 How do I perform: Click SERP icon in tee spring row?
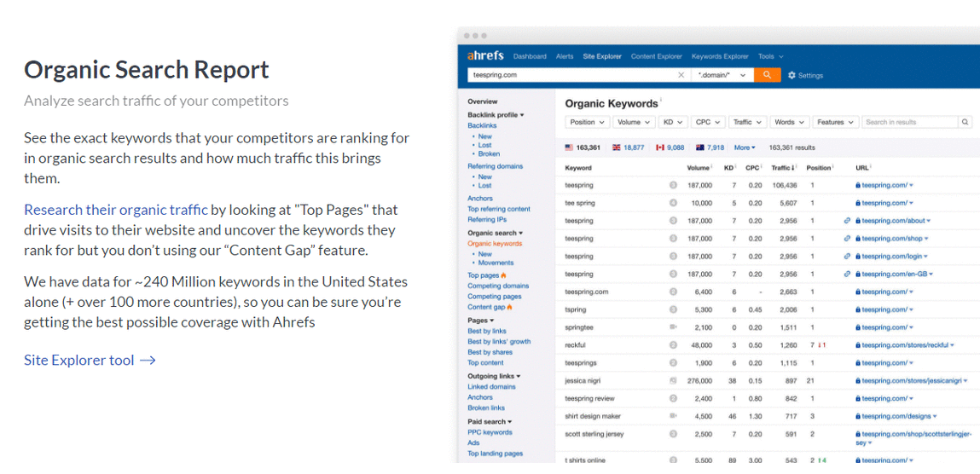[x=673, y=203]
